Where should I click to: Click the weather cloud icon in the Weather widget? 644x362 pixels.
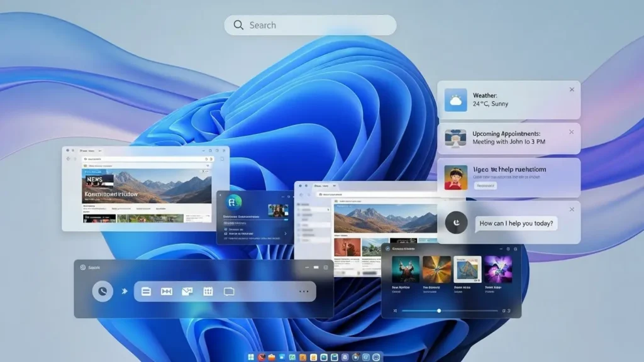click(455, 98)
